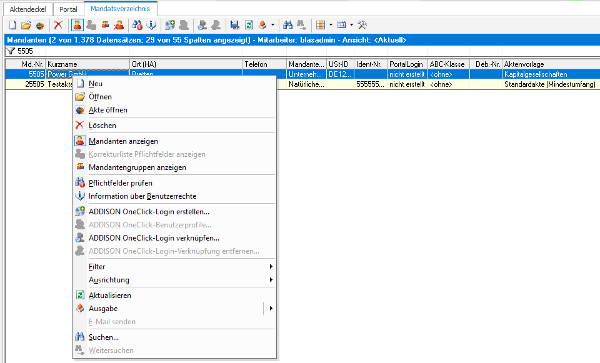Choose ADDISON OneClick-Login erstellen menu entry
This screenshot has height=363, width=600.
174,212
